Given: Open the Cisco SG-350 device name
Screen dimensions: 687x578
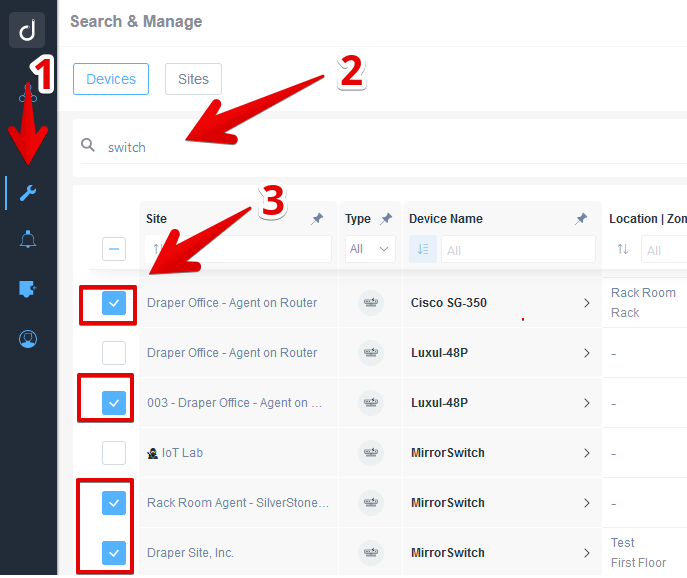Looking at the screenshot, I should click(449, 303).
